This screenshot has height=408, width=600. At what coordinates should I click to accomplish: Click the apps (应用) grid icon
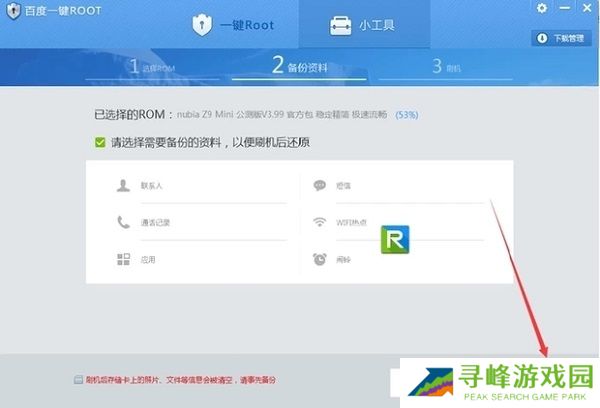[x=123, y=259]
